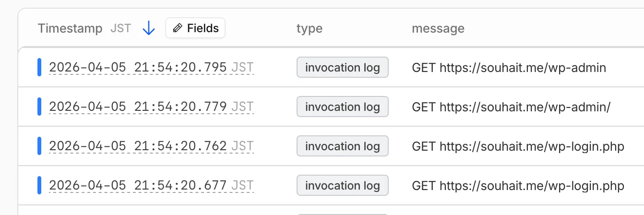The image size is (644, 215).
Task: Open the wp-login.php message at 21:54:20.762
Action: click(518, 146)
